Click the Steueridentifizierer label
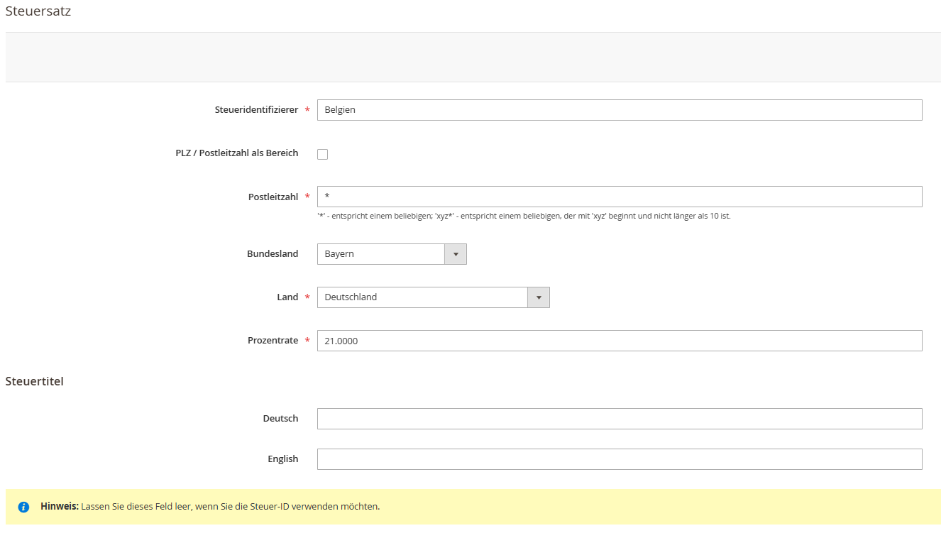This screenshot has height=560, width=941. (256, 110)
